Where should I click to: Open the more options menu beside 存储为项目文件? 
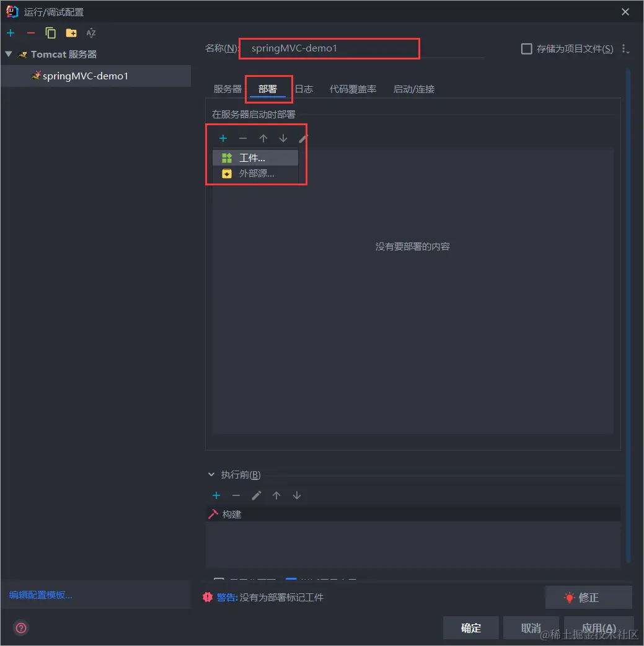625,49
